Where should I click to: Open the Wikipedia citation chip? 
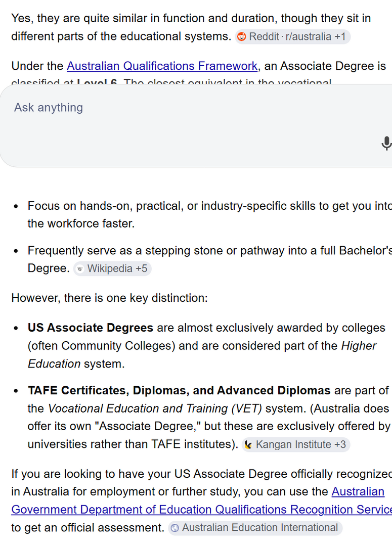[x=112, y=269]
